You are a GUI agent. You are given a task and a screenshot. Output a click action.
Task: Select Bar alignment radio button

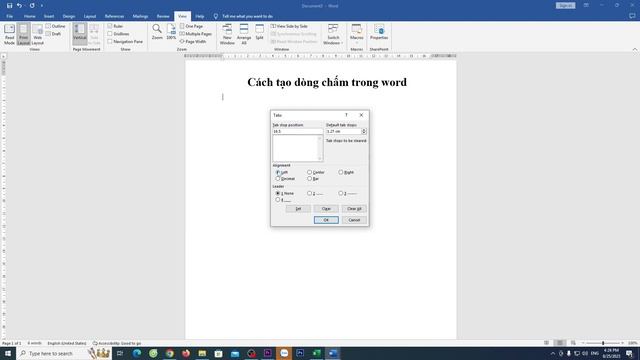coord(309,179)
